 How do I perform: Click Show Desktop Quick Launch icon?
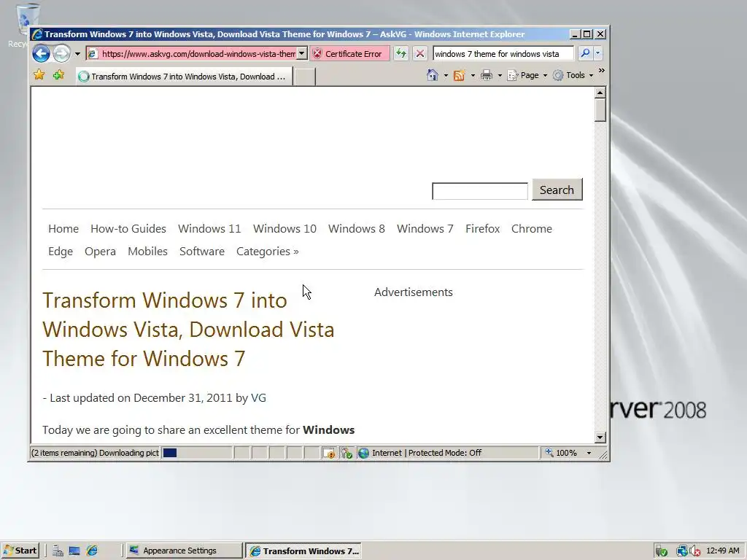click(74, 551)
